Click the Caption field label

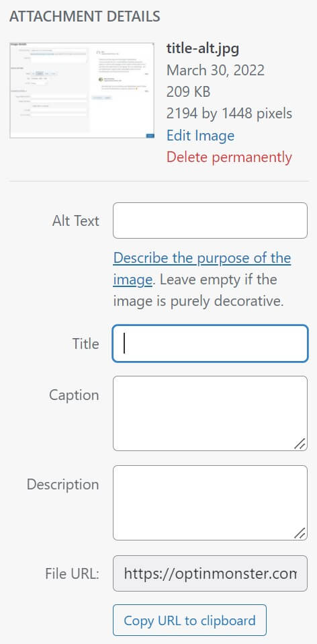click(75, 395)
